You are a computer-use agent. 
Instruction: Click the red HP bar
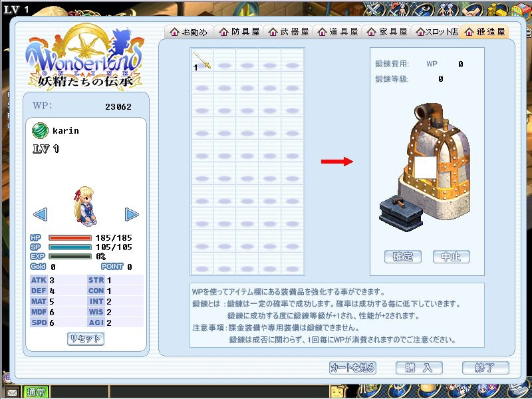pos(70,238)
